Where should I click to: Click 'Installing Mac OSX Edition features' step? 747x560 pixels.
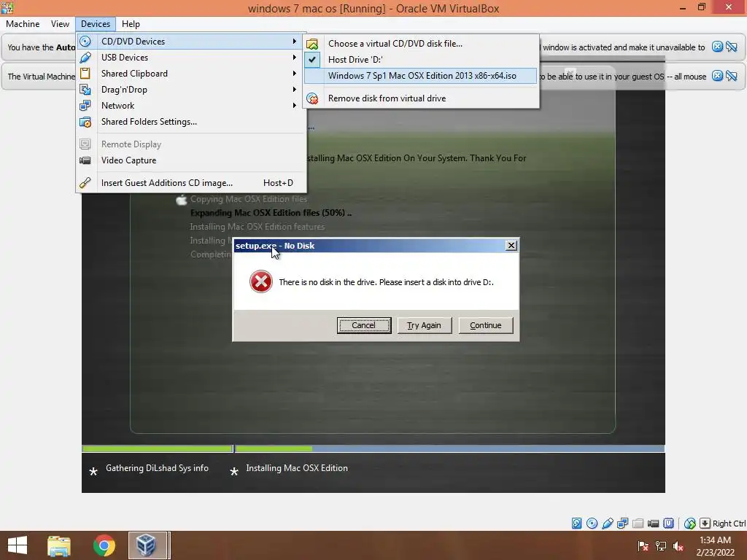click(258, 227)
